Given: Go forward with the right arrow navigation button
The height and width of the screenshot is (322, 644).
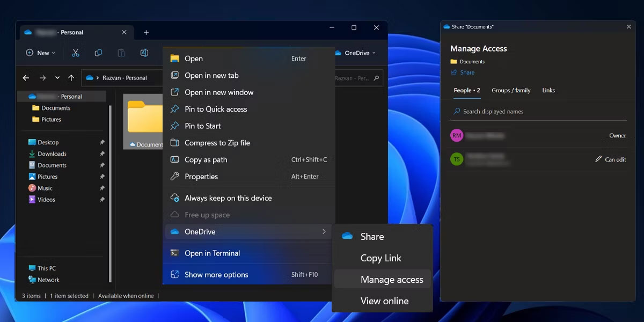Looking at the screenshot, I should (x=42, y=78).
